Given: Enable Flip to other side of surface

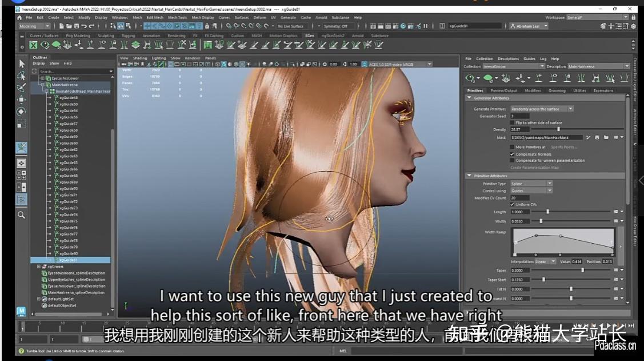Looking at the screenshot, I should pyautogui.click(x=512, y=122).
